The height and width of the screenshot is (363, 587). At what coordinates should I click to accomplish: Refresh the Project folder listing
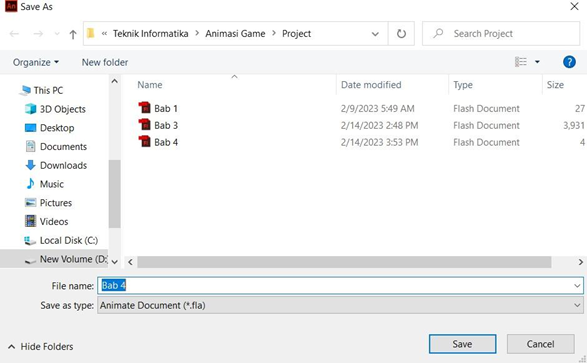point(401,34)
